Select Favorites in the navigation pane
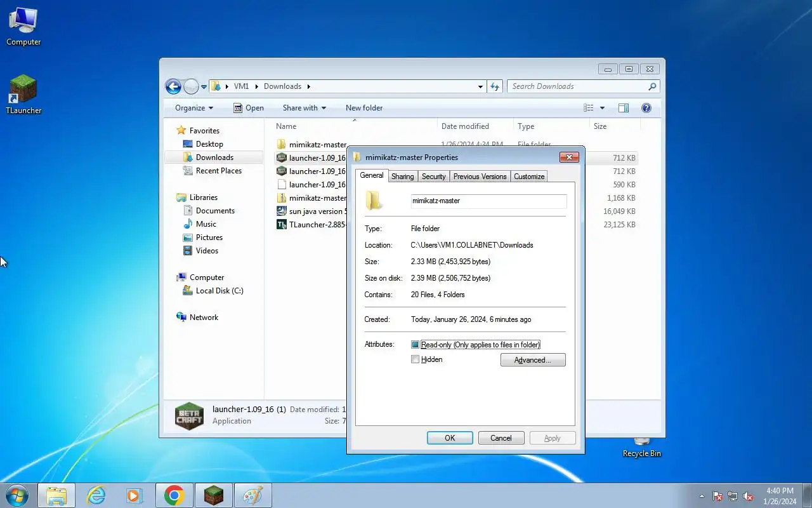 coord(204,130)
